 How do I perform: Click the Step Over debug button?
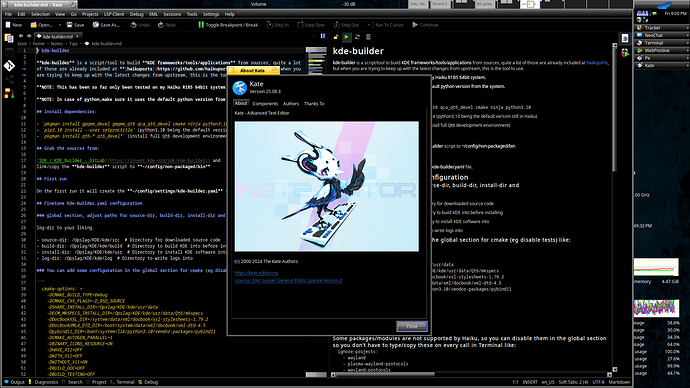(x=311, y=25)
